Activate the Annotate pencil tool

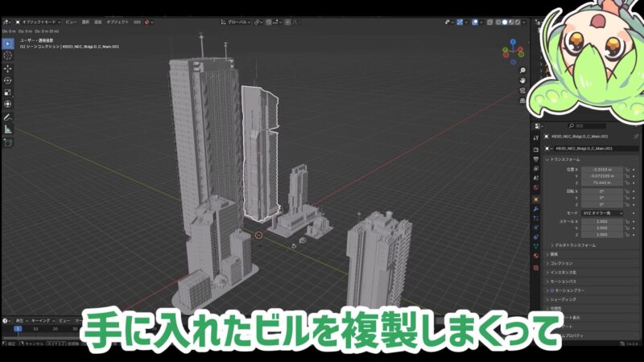click(x=8, y=117)
